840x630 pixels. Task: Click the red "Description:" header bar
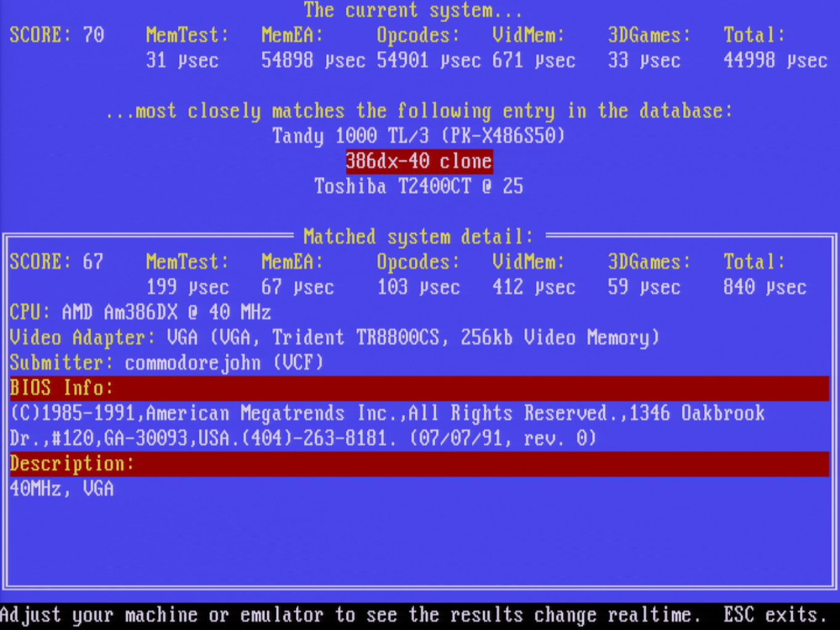[x=420, y=464]
